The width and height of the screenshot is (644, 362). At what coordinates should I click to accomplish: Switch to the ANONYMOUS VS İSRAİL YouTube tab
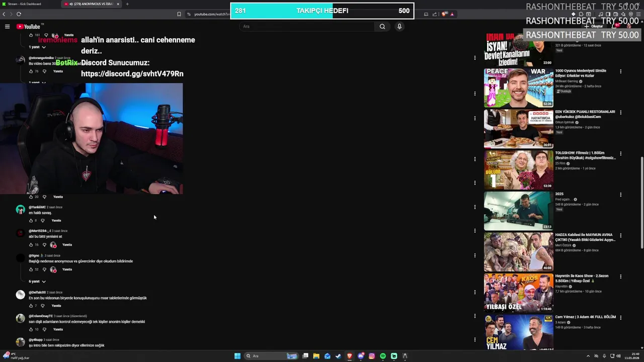[92, 4]
